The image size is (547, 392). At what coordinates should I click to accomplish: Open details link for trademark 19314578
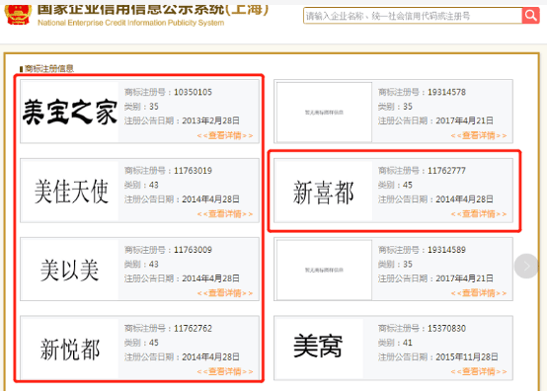[479, 135]
